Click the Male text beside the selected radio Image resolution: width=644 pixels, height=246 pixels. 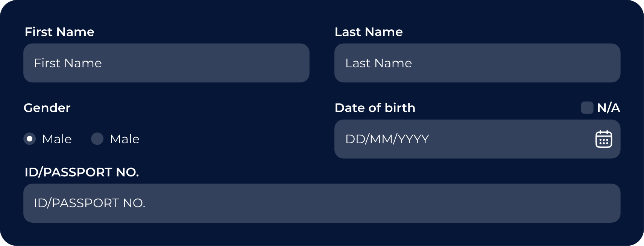point(57,139)
